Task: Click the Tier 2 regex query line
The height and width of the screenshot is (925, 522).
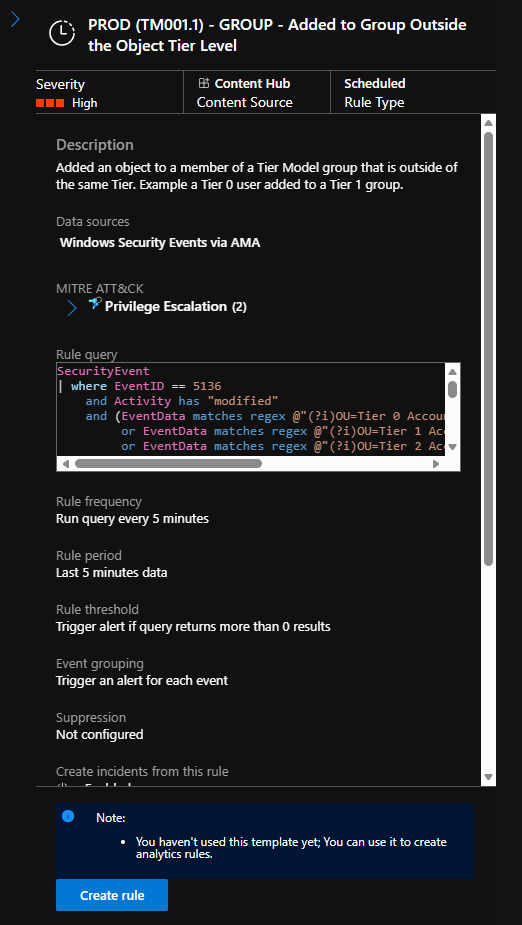Action: pos(283,447)
